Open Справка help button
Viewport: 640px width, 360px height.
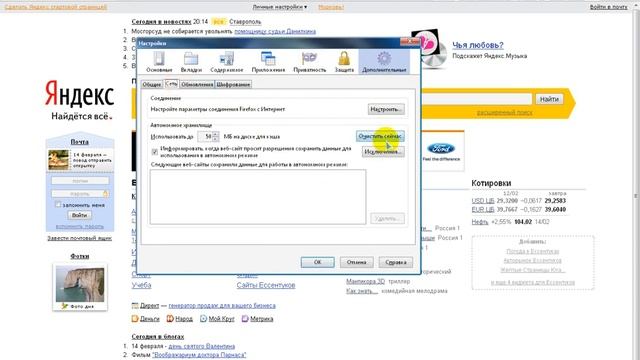[x=396, y=262]
